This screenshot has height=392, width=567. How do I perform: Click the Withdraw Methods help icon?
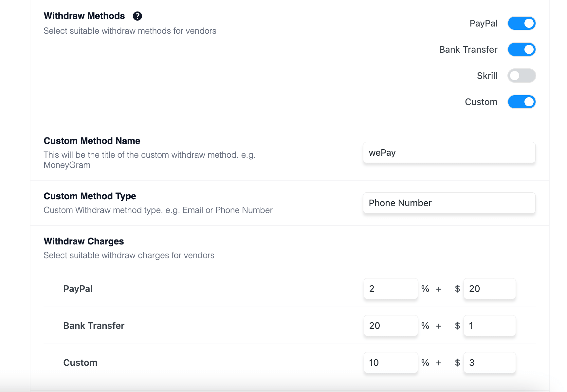[137, 16]
